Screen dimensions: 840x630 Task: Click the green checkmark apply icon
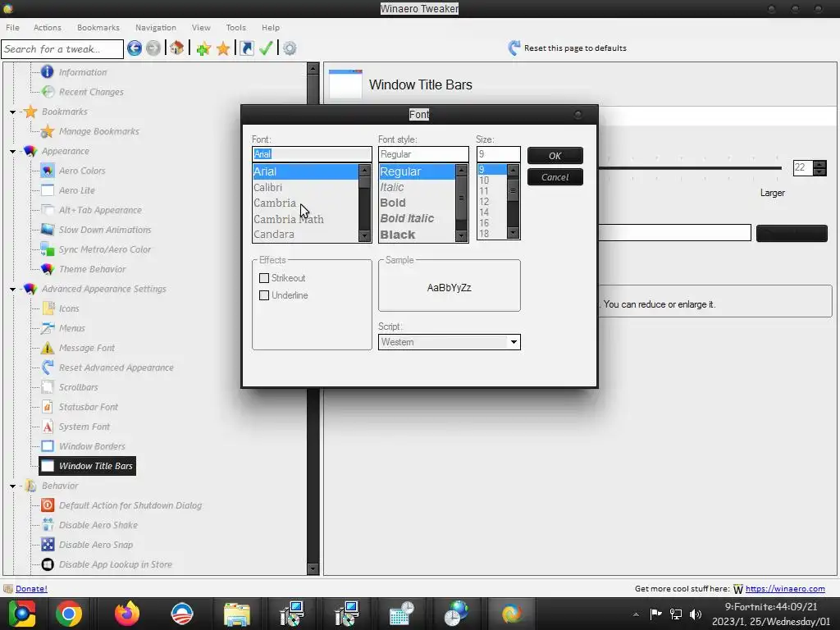(x=266, y=48)
